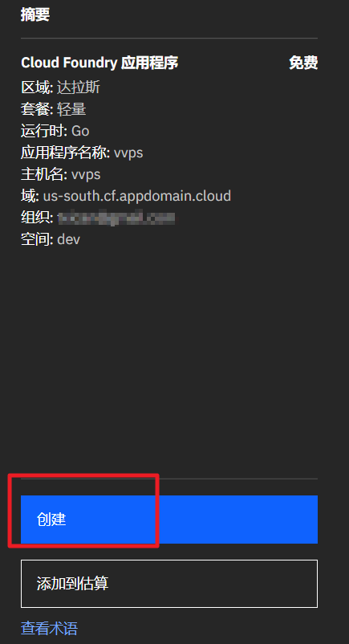Click vvps next to 应用程序名称
Image resolution: width=349 pixels, height=644 pixels.
[128, 153]
